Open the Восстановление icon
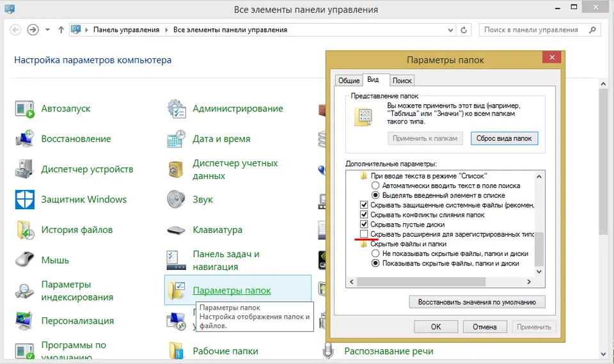614x364 pixels. click(x=24, y=139)
